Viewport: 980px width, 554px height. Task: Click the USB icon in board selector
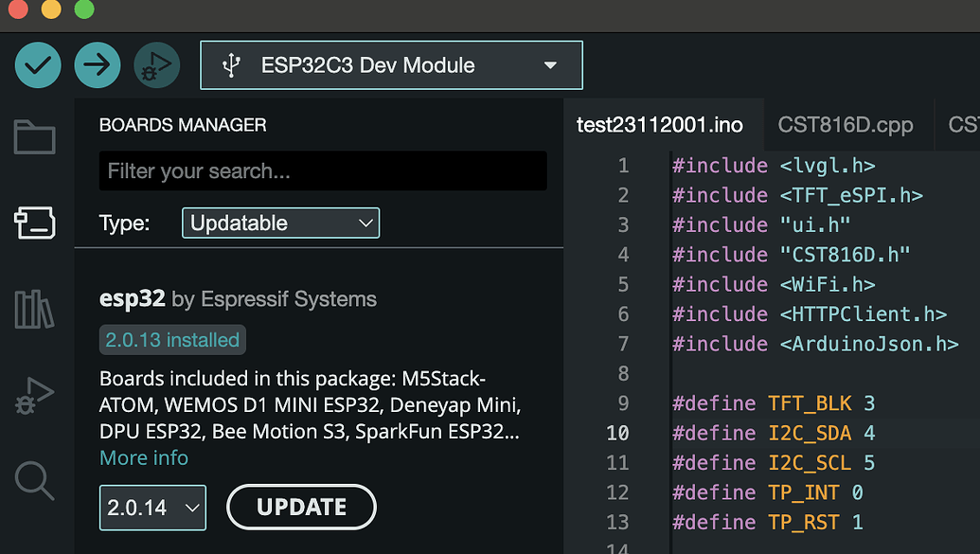click(231, 65)
